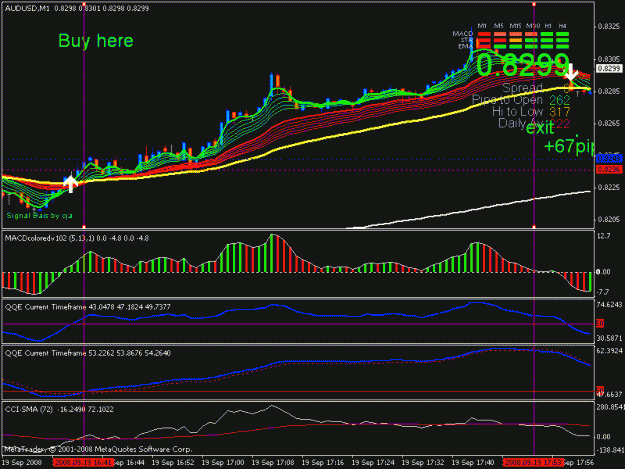Click the "+67pi" profit label
625x469 pixels.
(569, 146)
